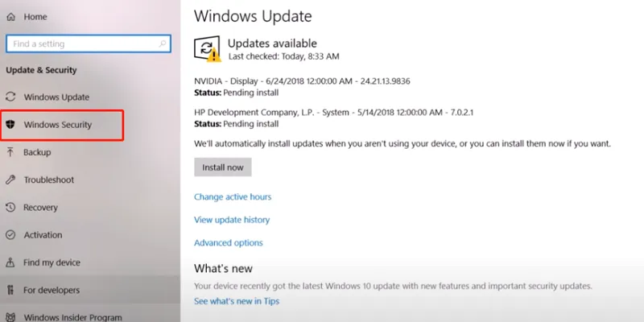Click the Updates available heading
The width and height of the screenshot is (644, 322).
[272, 43]
